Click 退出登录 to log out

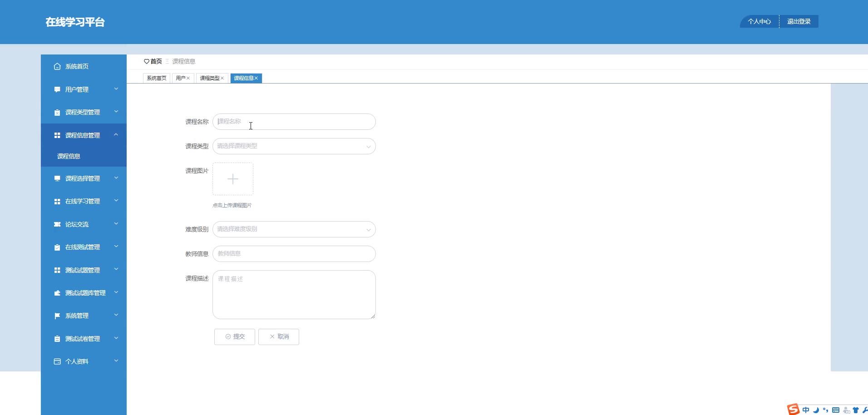click(x=799, y=21)
